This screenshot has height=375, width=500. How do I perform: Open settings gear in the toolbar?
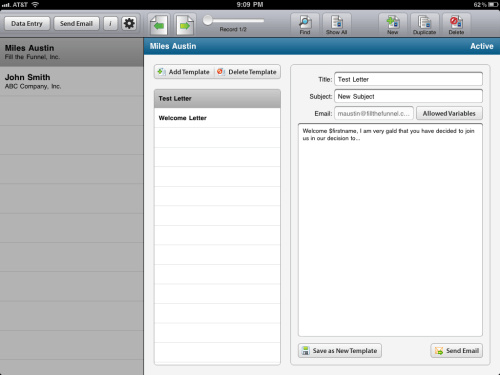(129, 24)
